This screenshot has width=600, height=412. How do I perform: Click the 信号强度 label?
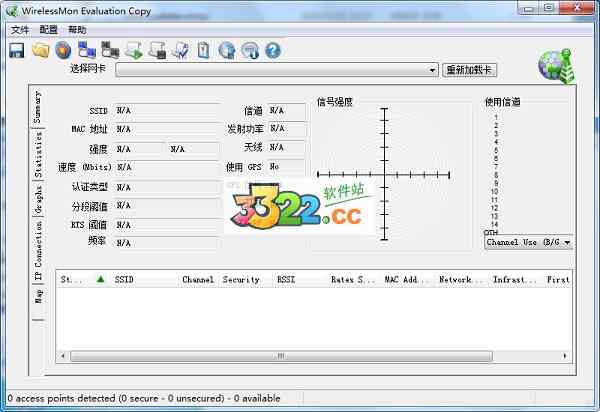(334, 102)
